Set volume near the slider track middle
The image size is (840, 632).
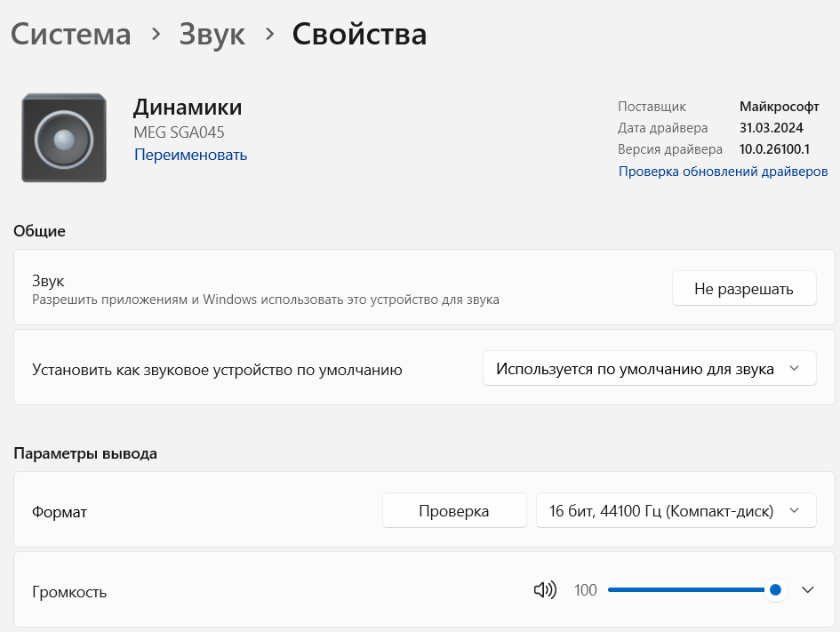[x=692, y=589]
